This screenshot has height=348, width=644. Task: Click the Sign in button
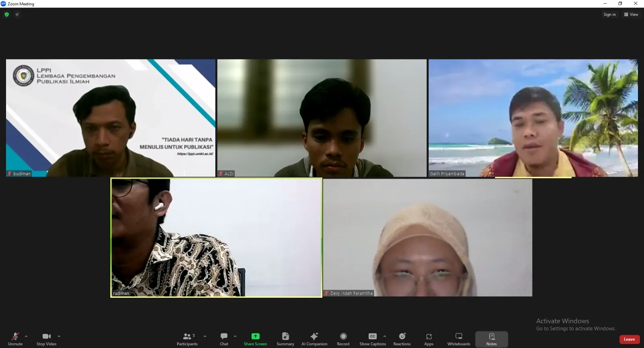(609, 14)
